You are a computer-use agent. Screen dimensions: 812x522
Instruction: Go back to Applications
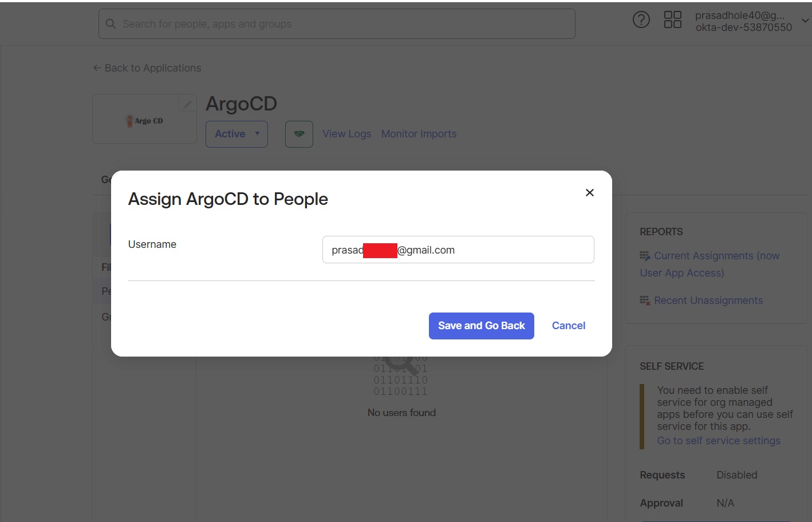[x=147, y=68]
